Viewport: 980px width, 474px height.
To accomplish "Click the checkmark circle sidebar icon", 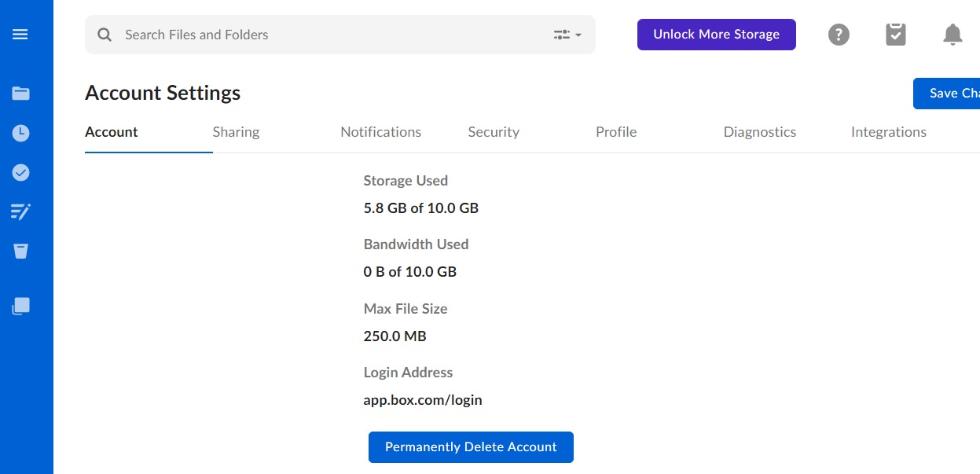I will tap(21, 172).
